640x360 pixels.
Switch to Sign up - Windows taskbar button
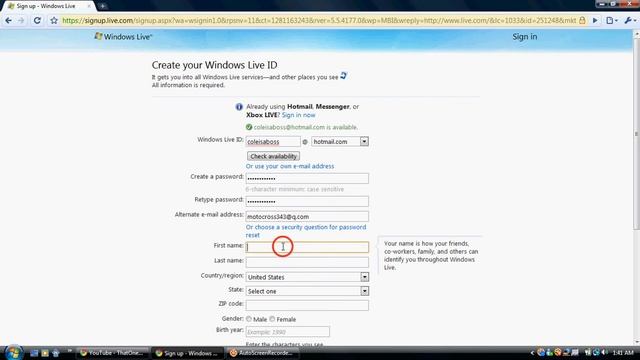pyautogui.click(x=187, y=353)
